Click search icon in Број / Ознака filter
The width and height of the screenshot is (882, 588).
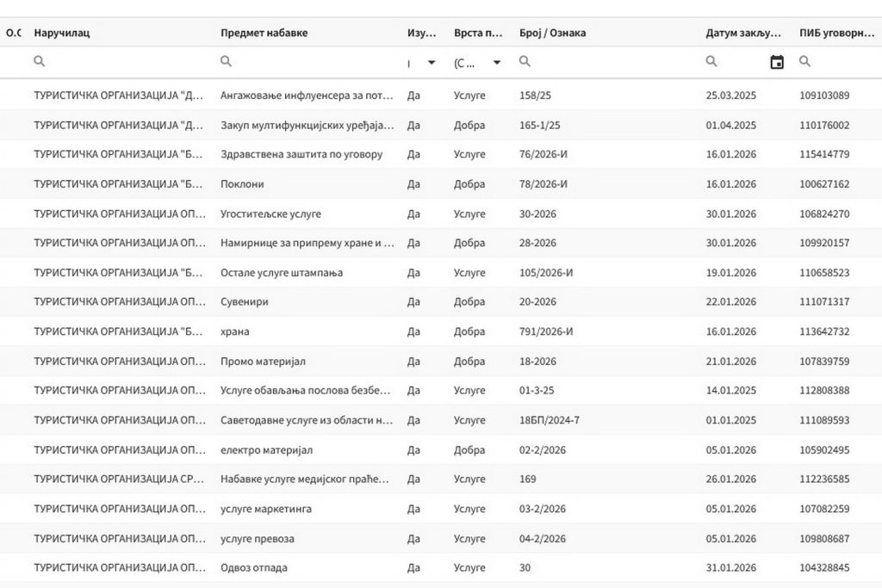pyautogui.click(x=525, y=62)
